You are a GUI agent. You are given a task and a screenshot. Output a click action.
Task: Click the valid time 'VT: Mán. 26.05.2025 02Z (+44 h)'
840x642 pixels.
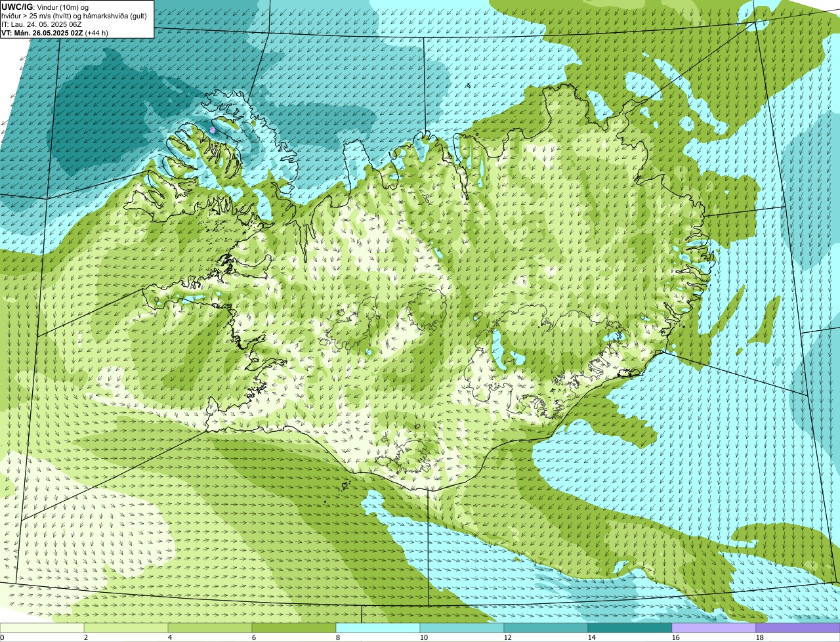(55, 33)
